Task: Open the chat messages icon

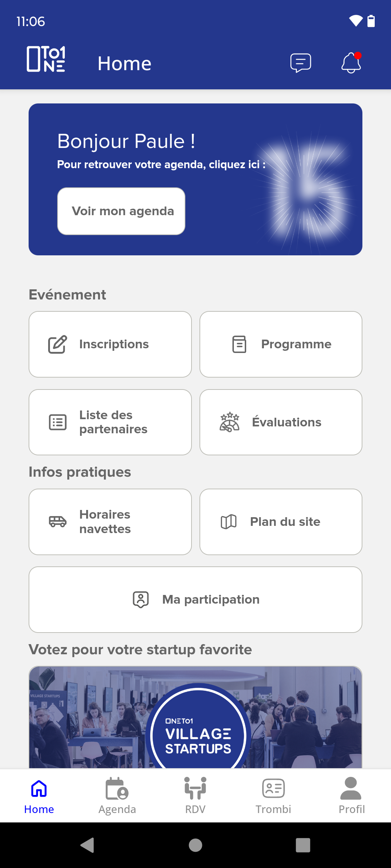Action: pyautogui.click(x=300, y=63)
